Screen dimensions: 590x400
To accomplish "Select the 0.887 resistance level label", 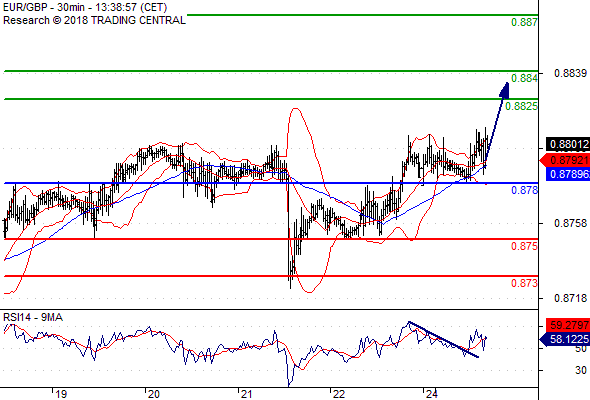I will 524,23.
